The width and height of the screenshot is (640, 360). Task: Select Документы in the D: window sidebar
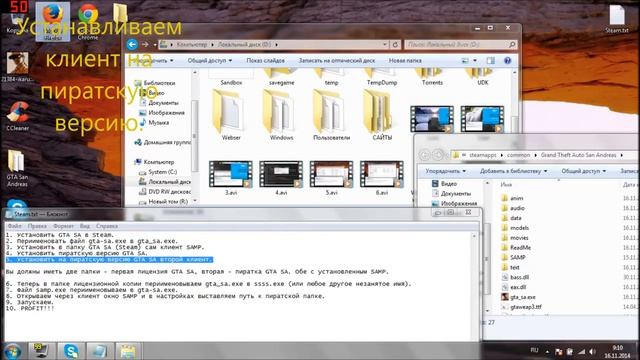159,103
